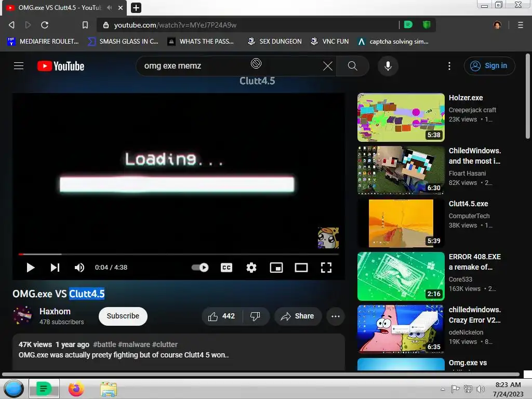This screenshot has height=399, width=532.
Task: Open the browser main menu icon
Action: coord(520,25)
